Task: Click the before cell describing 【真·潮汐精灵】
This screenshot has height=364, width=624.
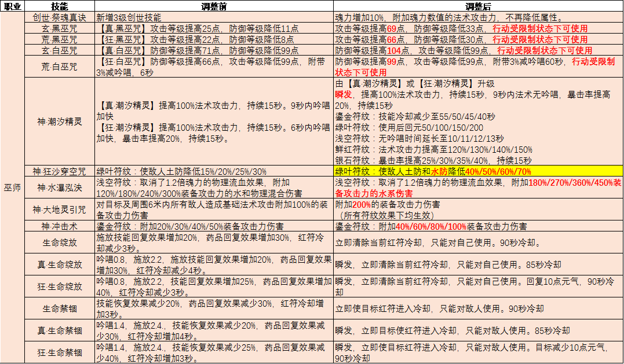Action: [x=214, y=122]
